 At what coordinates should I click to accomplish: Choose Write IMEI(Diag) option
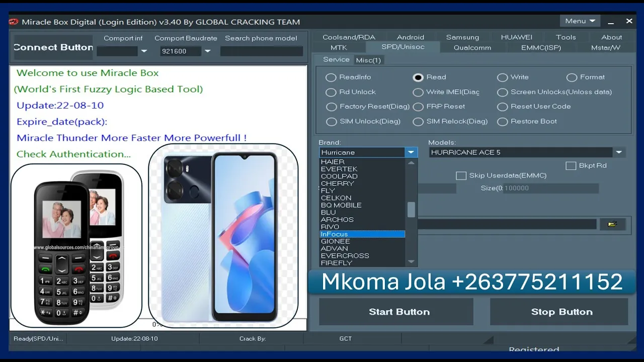tap(418, 92)
